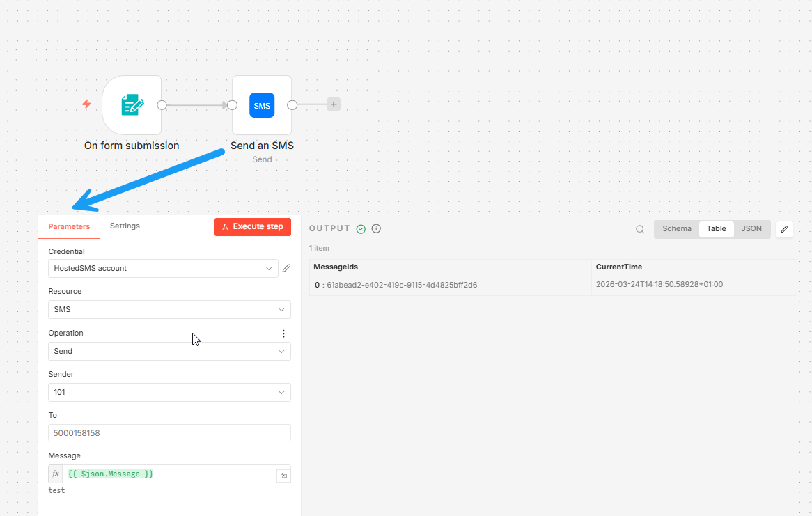Click the output info icon
Screen dimensions: 812x516
point(377,228)
